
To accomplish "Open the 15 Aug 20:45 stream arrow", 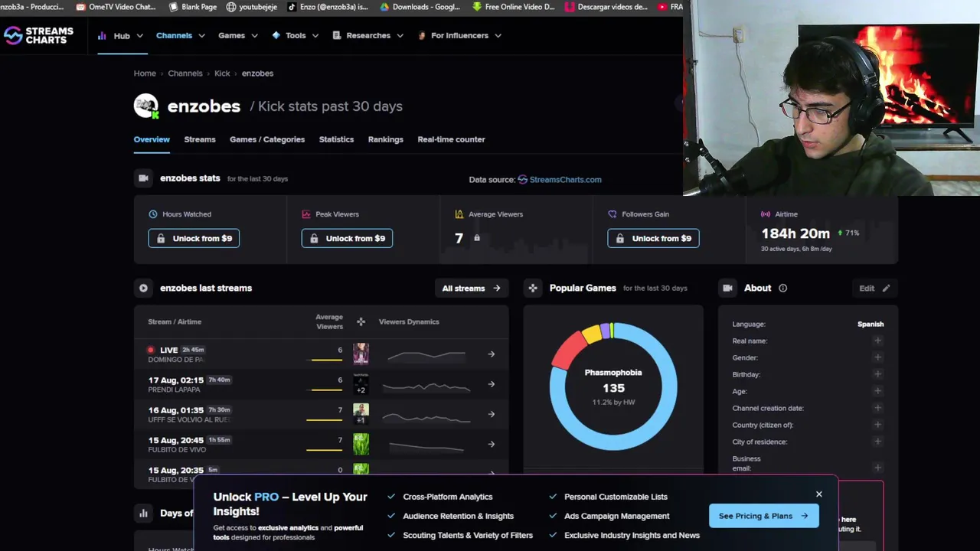I will click(492, 444).
